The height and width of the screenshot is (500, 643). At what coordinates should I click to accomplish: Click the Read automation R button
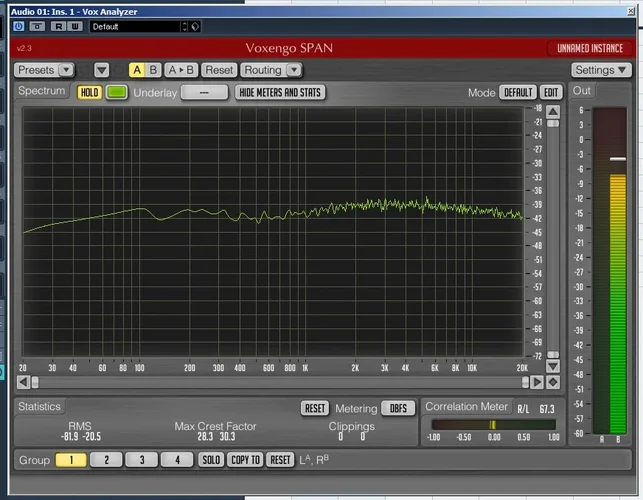pyautogui.click(x=59, y=26)
